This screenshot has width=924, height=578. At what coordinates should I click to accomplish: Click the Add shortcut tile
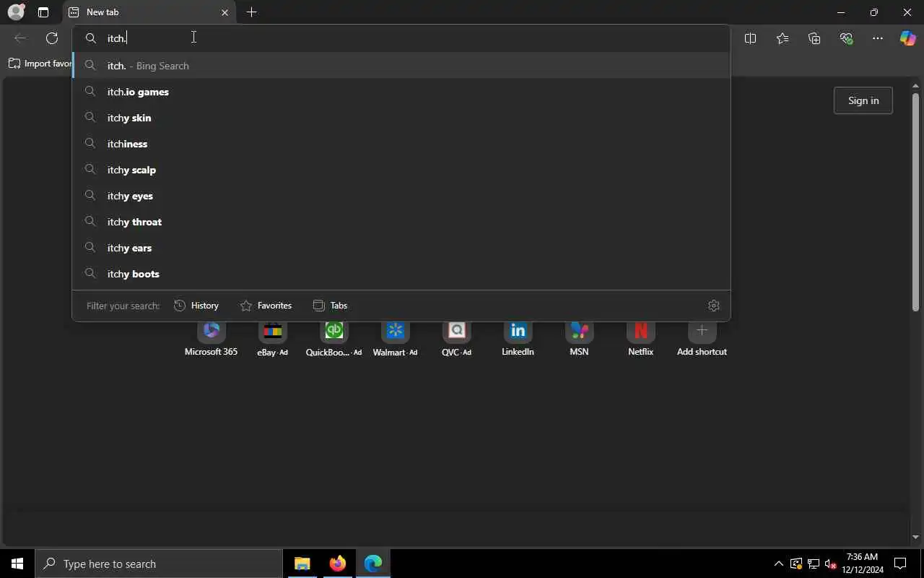pos(702,338)
